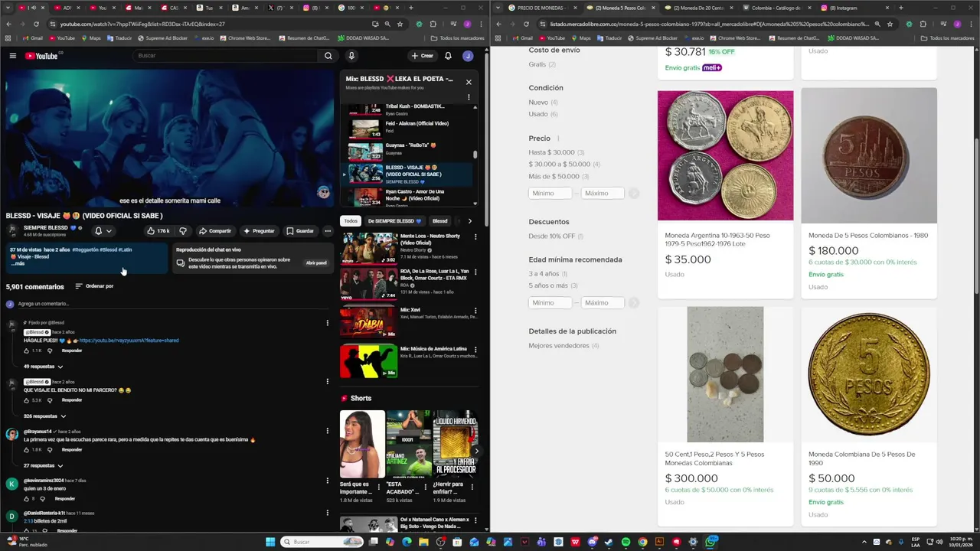Select the Todos chip in recommendations

pos(350,220)
